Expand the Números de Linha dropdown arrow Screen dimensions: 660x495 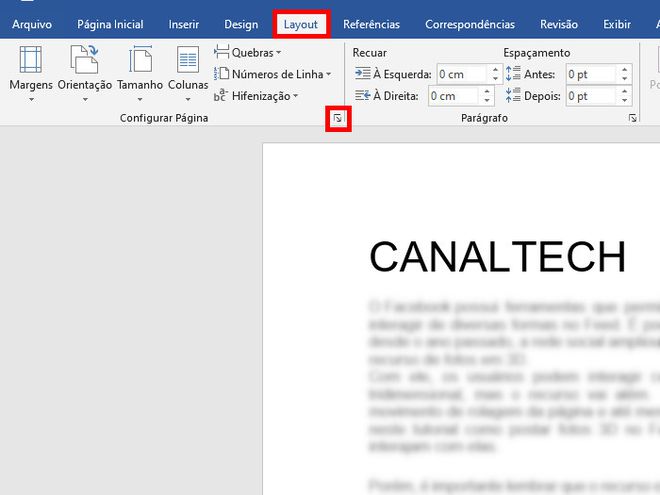click(328, 75)
